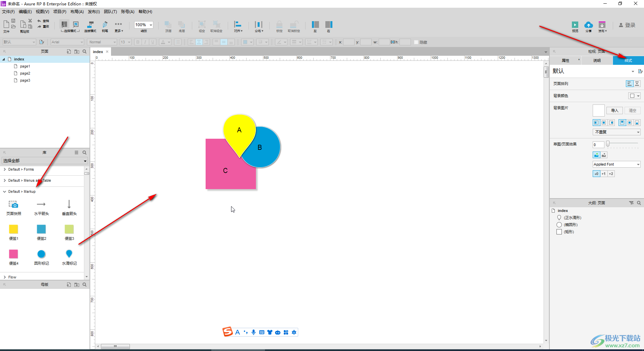Select the Pen (钢笔) tool

pos(105,26)
